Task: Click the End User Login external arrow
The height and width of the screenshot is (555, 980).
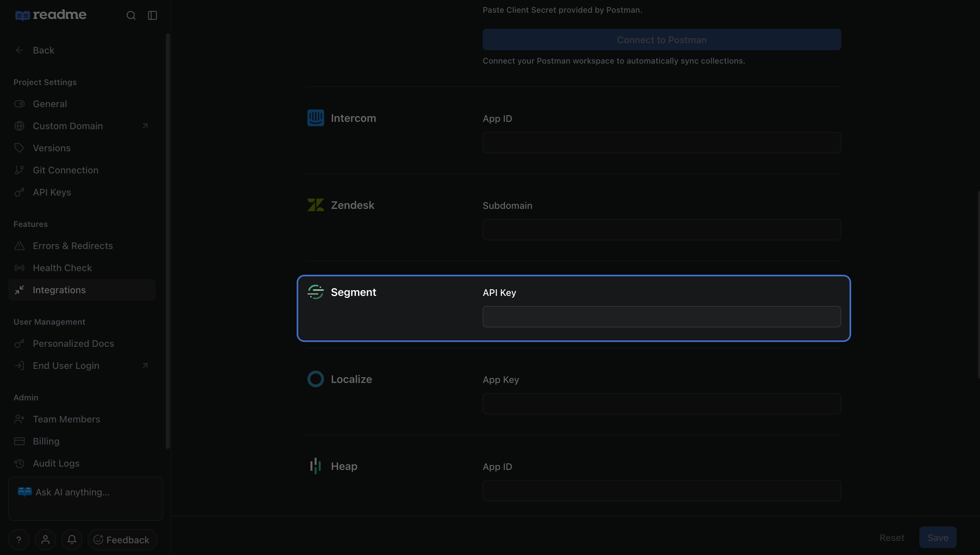Action: pyautogui.click(x=145, y=366)
